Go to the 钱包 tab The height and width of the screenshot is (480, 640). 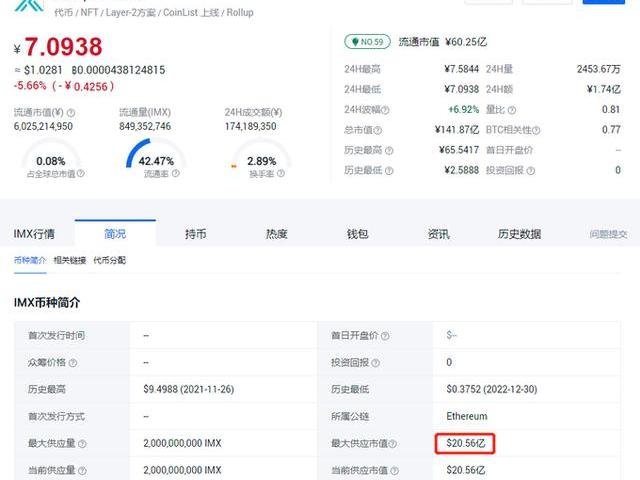click(x=357, y=234)
